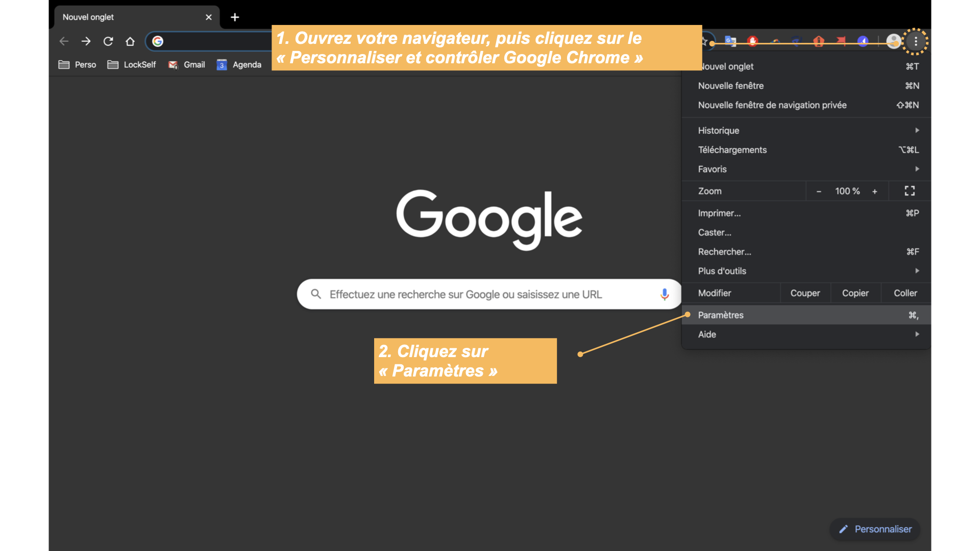
Task: Open a new tab with the plus button
Action: tap(235, 17)
